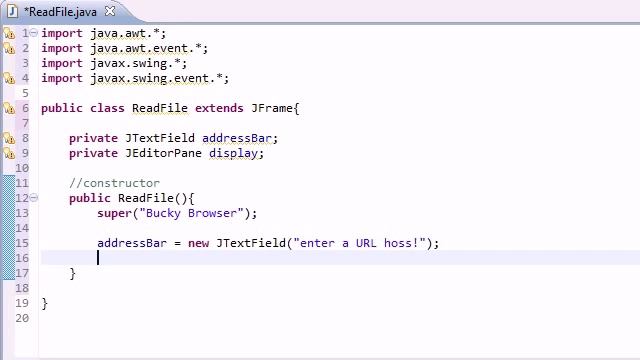
Task: Click the extends keyword
Action: (x=219, y=109)
